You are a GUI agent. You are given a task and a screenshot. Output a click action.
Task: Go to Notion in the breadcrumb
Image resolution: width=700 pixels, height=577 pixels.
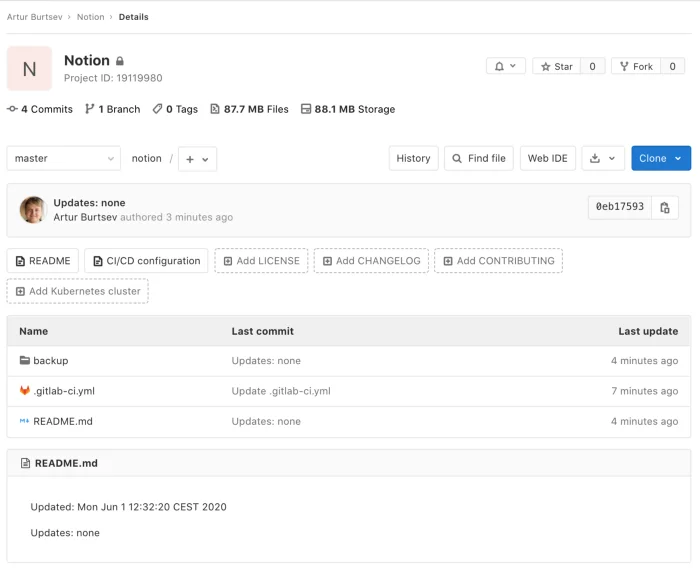[x=91, y=17]
